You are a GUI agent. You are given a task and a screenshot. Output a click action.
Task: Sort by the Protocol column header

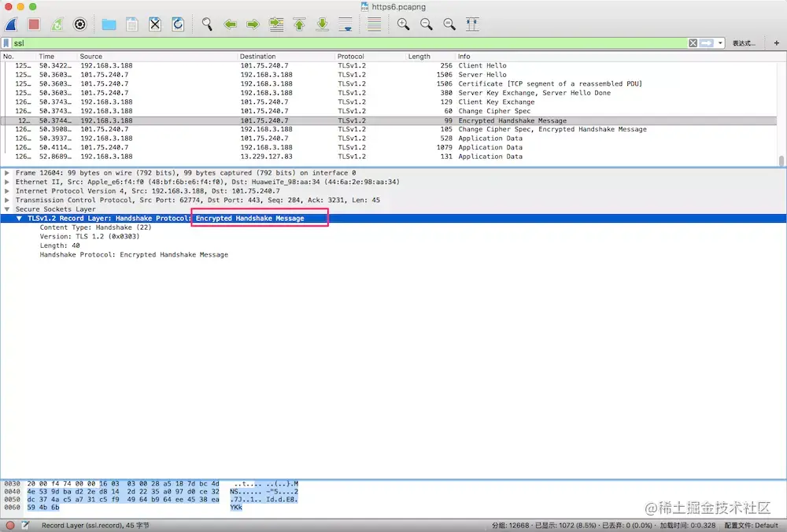click(x=369, y=56)
